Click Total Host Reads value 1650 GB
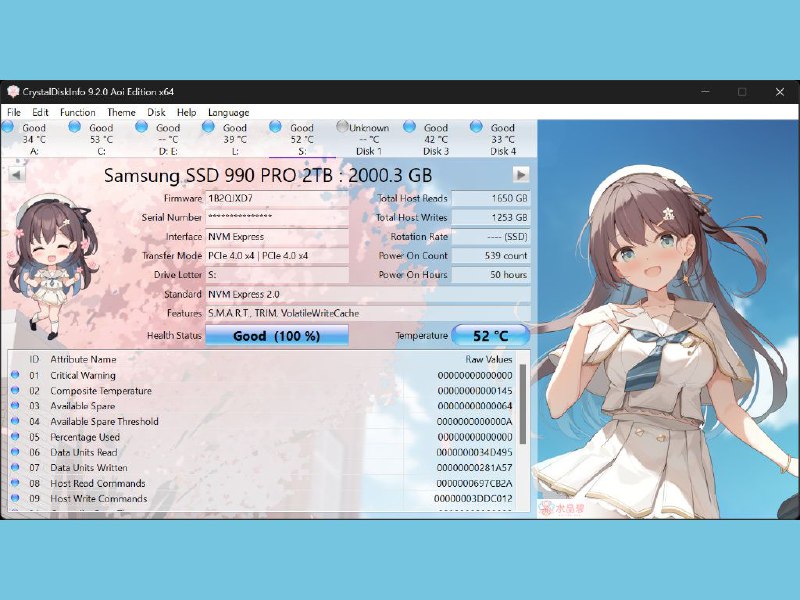Image resolution: width=800 pixels, height=600 pixels. [491, 198]
